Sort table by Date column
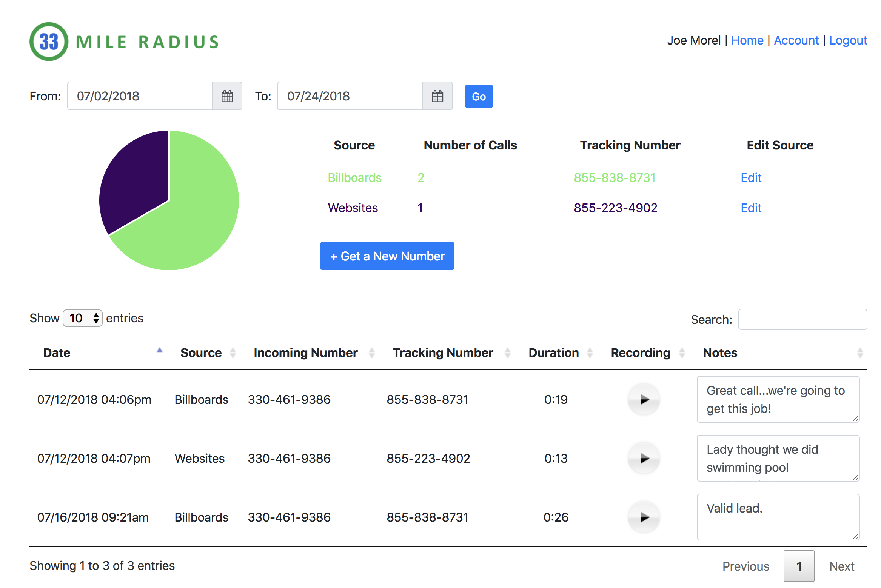This screenshot has width=881, height=588. point(57,352)
